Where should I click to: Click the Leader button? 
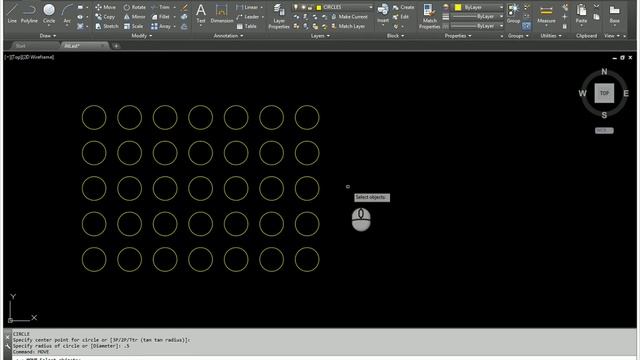point(247,17)
